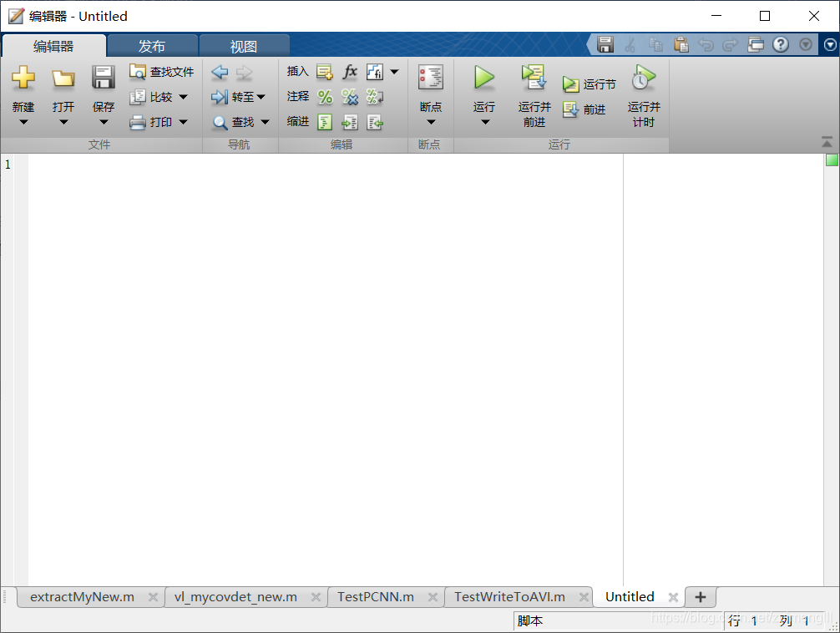Viewport: 840px width, 633px height.
Task: Click Find Files (查找文件)
Action: 162,72
